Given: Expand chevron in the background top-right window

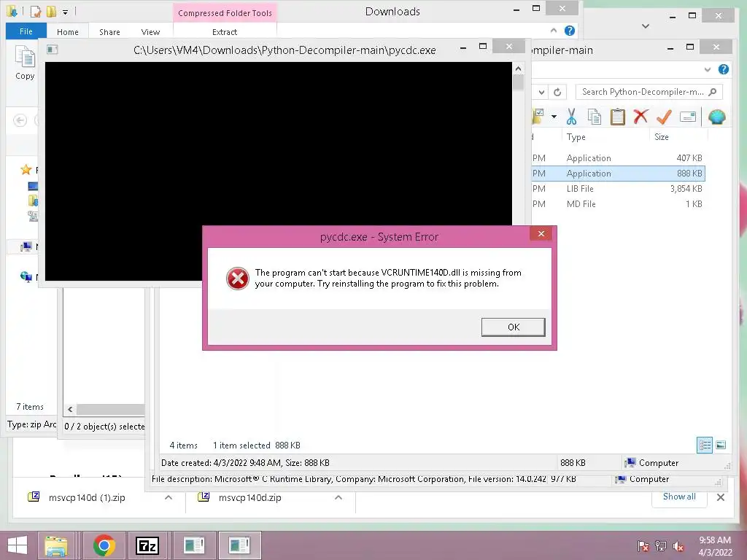Looking at the screenshot, I should click(x=645, y=26).
